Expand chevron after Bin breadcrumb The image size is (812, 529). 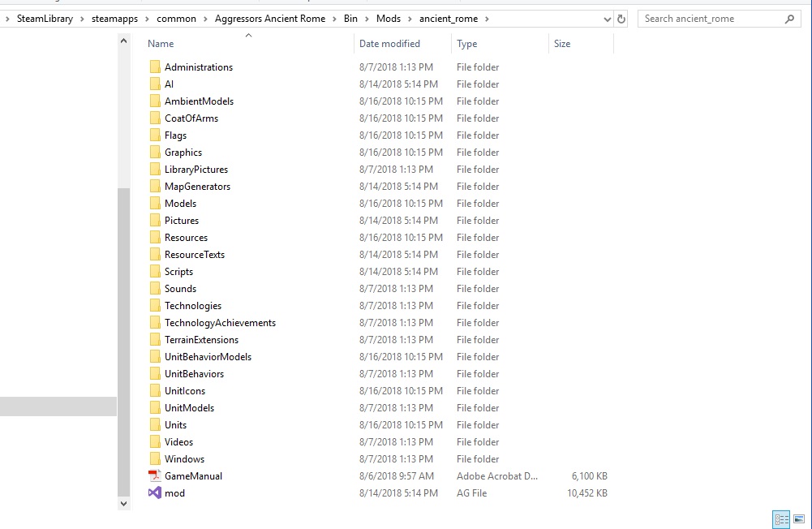pos(367,19)
